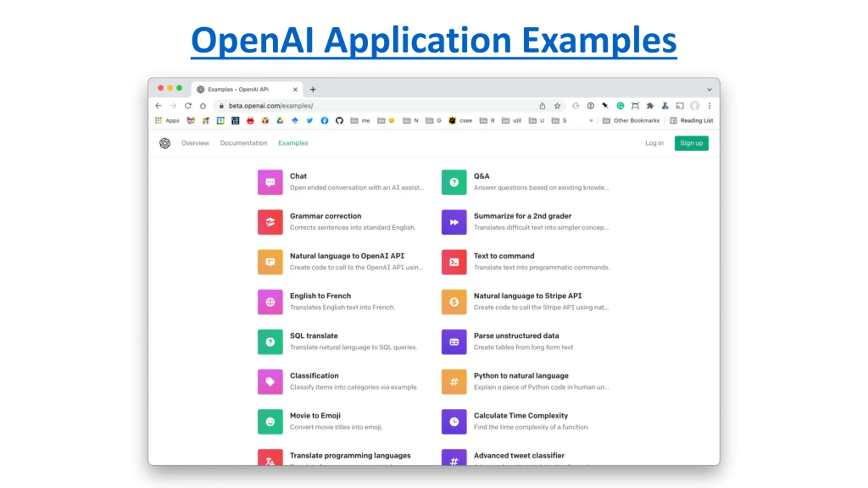Open a new browser tab with plus
The width and height of the screenshot is (868, 488).
tap(313, 89)
